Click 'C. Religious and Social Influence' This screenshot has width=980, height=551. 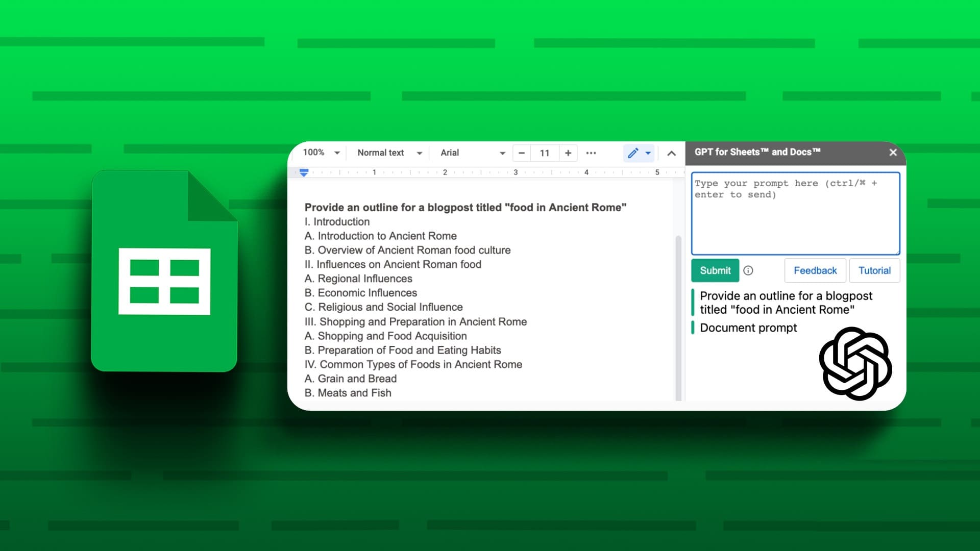pos(383,307)
